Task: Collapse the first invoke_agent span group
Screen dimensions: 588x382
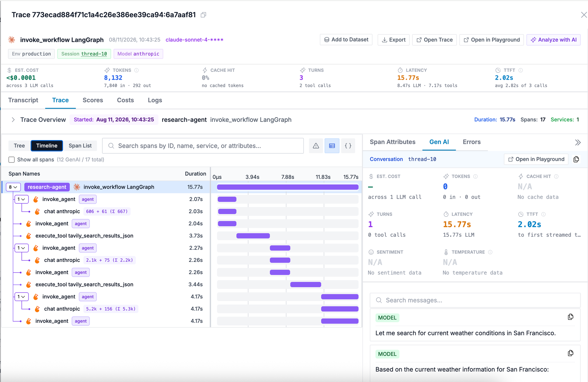Action: (x=21, y=199)
